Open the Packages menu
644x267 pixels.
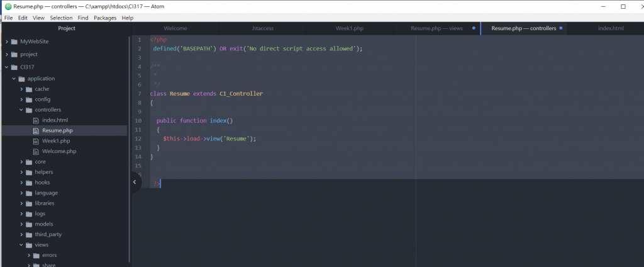pyautogui.click(x=105, y=18)
